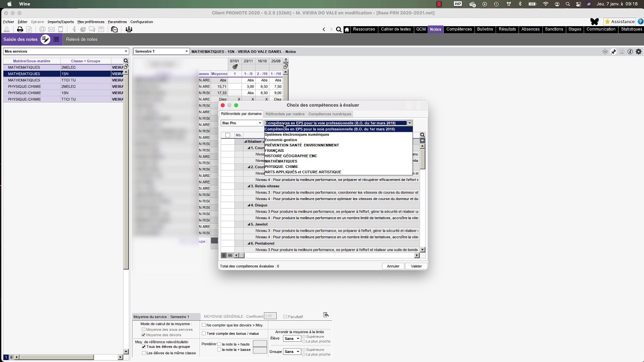This screenshot has width=644, height=362.
Task: Enable Tenir compte des bonus / malus
Action: [204, 333]
